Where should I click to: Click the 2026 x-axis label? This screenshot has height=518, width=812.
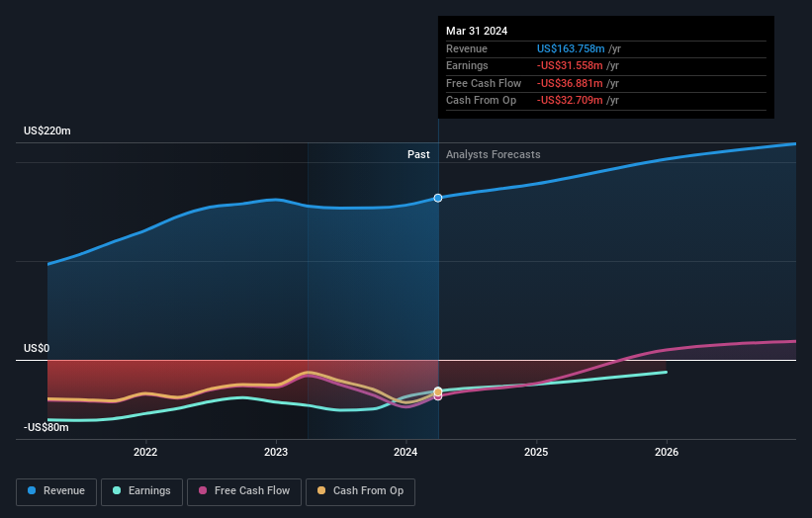[667, 453]
